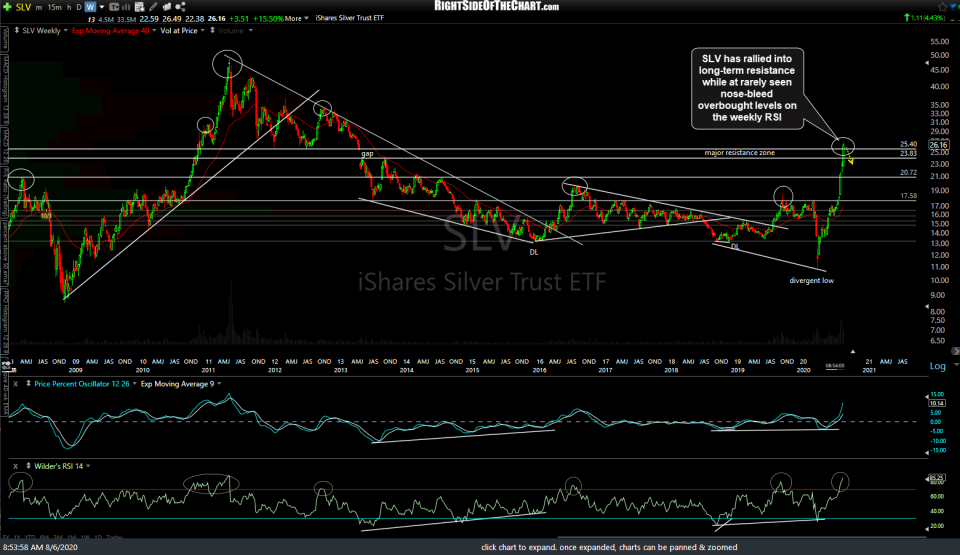Click the timestamp 8:53:58 AM 8/6/2020
This screenshot has height=555, width=960.
point(40,548)
